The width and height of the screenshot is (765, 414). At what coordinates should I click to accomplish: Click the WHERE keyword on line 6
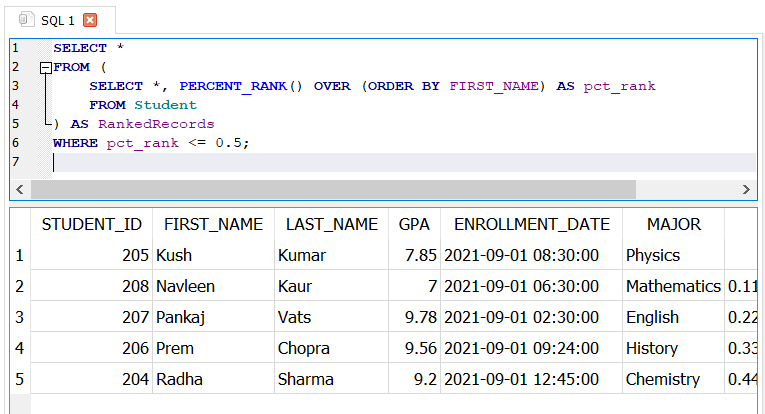tap(76, 143)
